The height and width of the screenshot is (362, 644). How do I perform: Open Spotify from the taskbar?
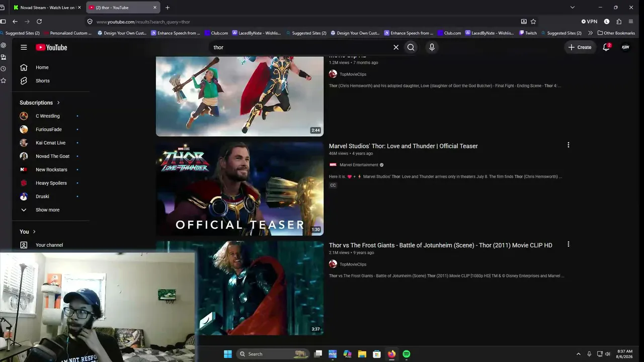[x=407, y=354]
